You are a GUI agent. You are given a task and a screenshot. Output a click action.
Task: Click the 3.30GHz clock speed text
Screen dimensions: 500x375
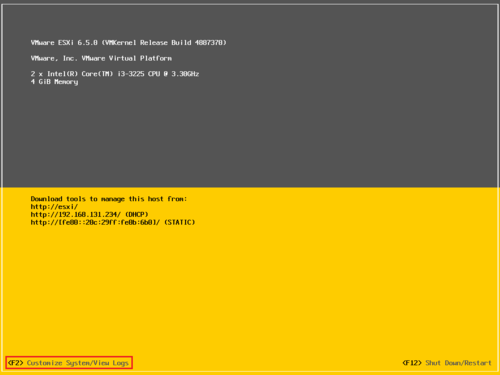185,74
